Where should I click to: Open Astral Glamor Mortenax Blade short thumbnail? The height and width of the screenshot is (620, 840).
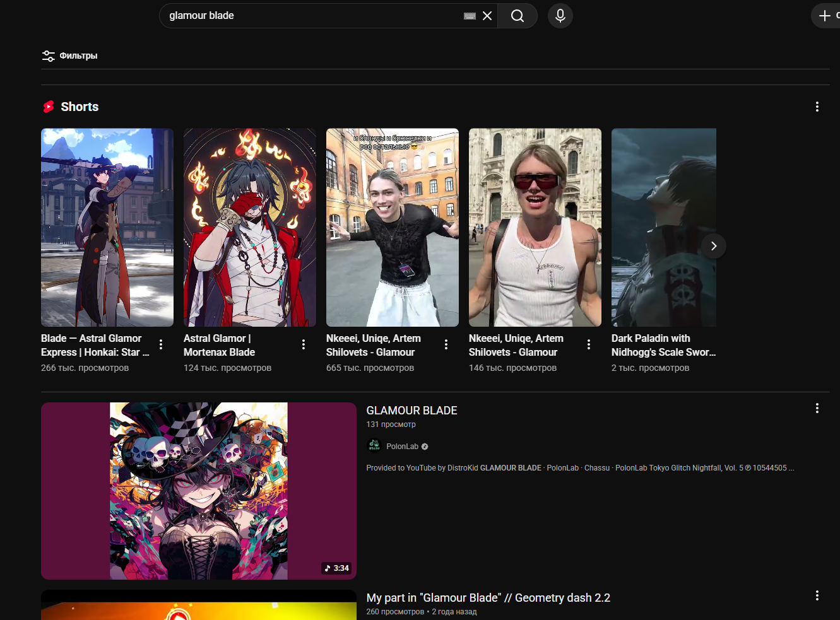(250, 228)
